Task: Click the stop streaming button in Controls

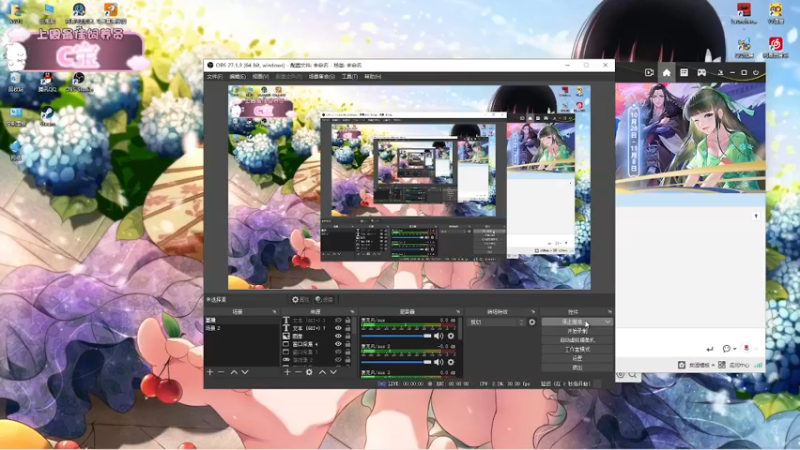Action: (x=572, y=322)
